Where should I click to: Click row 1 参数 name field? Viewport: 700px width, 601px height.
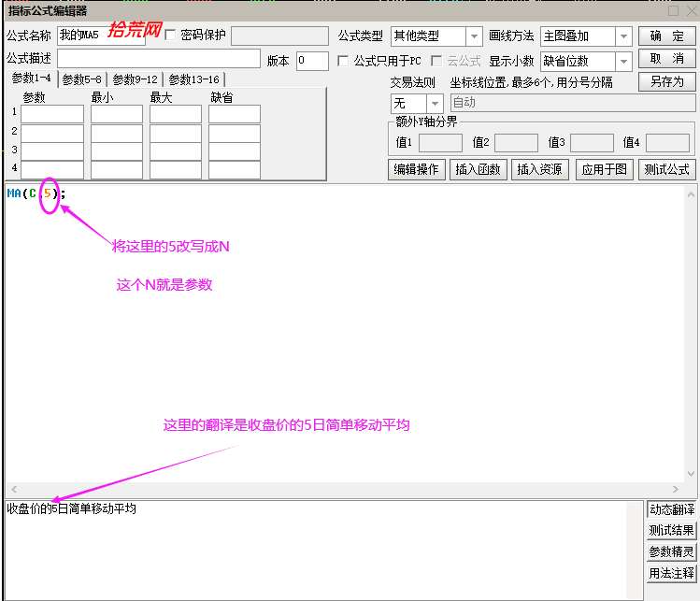point(52,114)
